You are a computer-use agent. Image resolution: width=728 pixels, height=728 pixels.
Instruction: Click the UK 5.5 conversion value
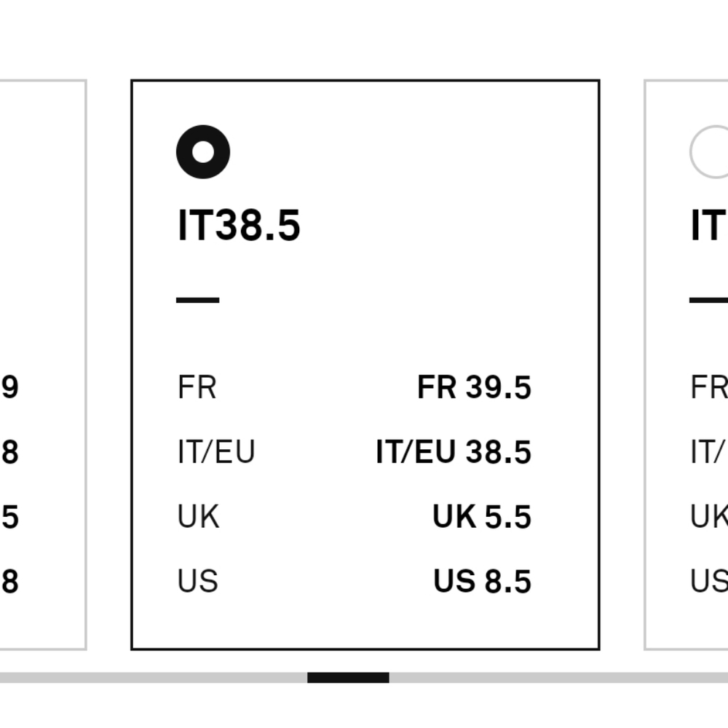(482, 517)
